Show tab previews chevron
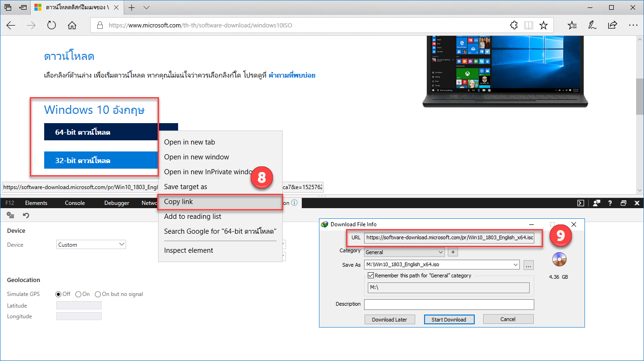644x361 pixels. (146, 7)
